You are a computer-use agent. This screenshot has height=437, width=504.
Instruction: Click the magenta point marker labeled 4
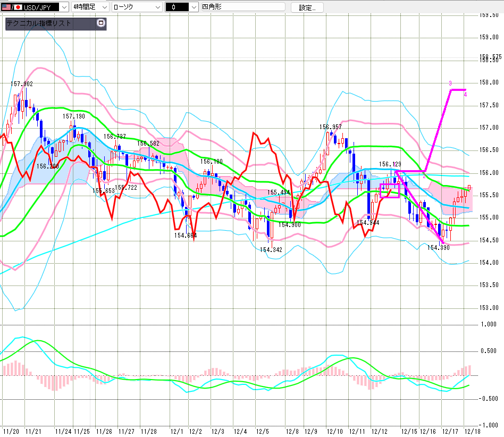click(465, 95)
